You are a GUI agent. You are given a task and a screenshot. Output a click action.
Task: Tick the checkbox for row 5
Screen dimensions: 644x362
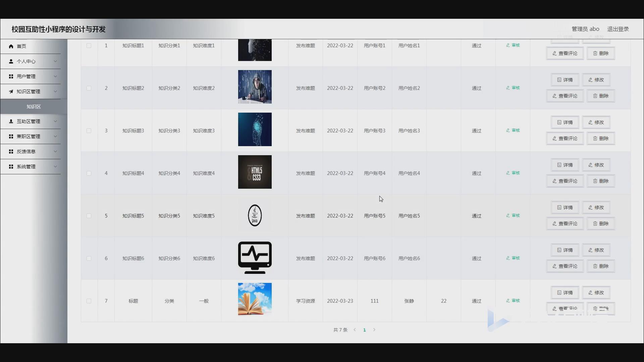click(89, 216)
